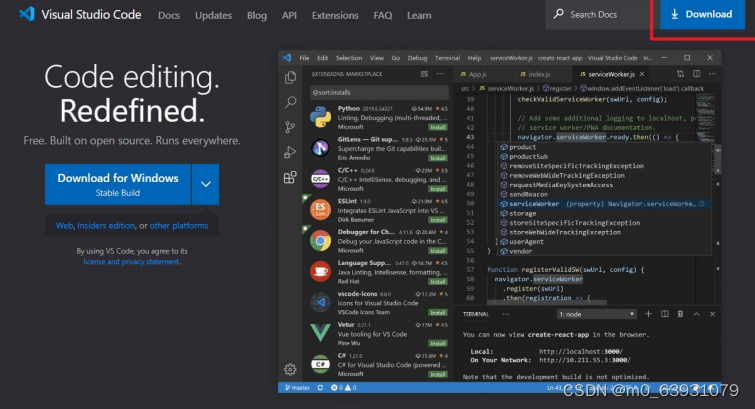Click the sync changes status bar icon
755x409 pixels.
pyautogui.click(x=320, y=387)
